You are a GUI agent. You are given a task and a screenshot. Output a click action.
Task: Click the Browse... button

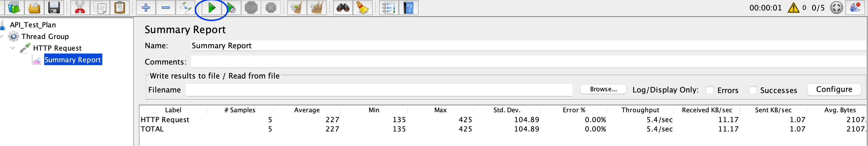pos(603,89)
